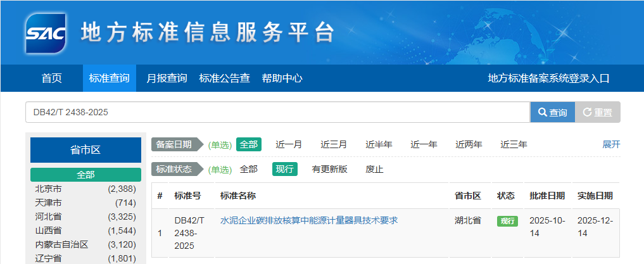Open 水泥企业碳排放核算中能源计量器具技术要求 standard link
The height and width of the screenshot is (264, 644).
tap(309, 220)
